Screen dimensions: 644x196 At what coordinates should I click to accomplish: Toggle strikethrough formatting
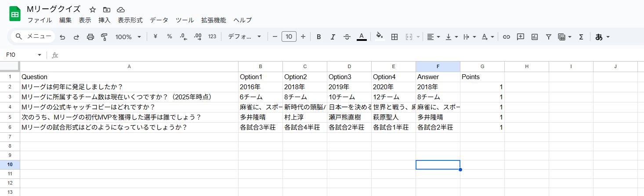[x=347, y=37]
